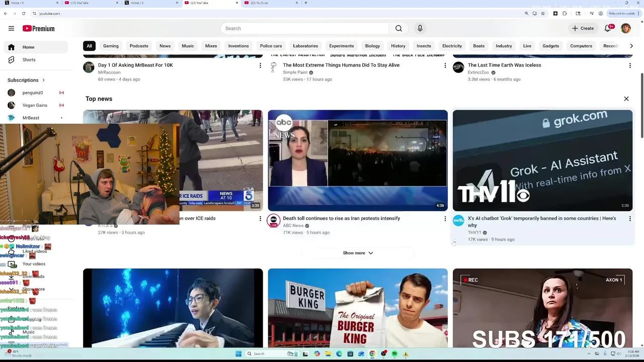Click the Create button
Image resolution: width=644 pixels, height=362 pixels.
[x=583, y=28]
